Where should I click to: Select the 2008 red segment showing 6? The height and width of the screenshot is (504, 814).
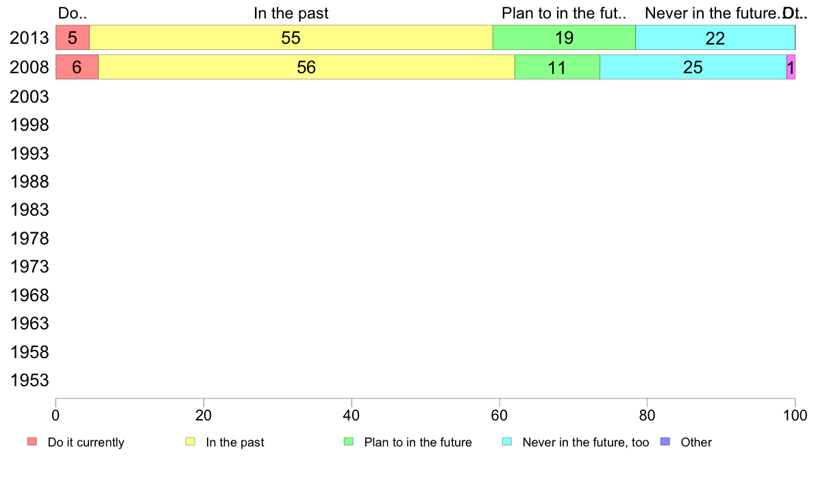(77, 67)
